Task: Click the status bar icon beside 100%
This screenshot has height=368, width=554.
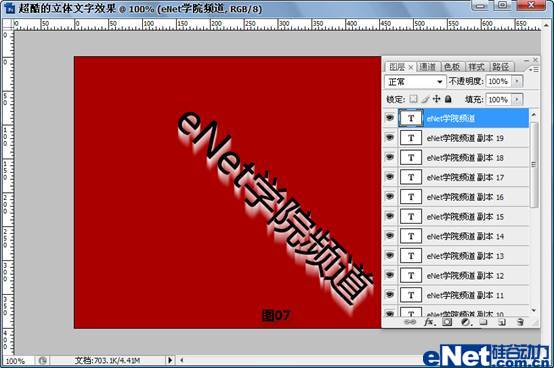Action: (42, 361)
